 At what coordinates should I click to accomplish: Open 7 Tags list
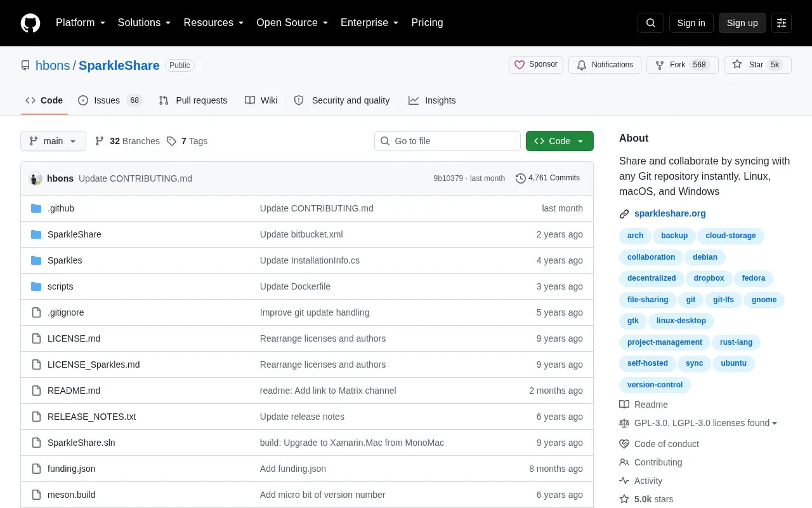[x=187, y=141]
